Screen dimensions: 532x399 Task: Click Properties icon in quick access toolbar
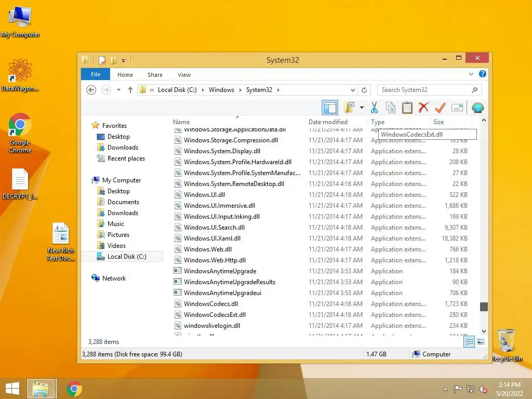point(102,60)
